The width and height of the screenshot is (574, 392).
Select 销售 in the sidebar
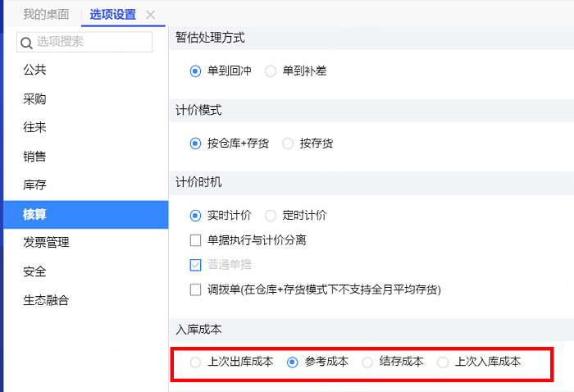click(35, 157)
